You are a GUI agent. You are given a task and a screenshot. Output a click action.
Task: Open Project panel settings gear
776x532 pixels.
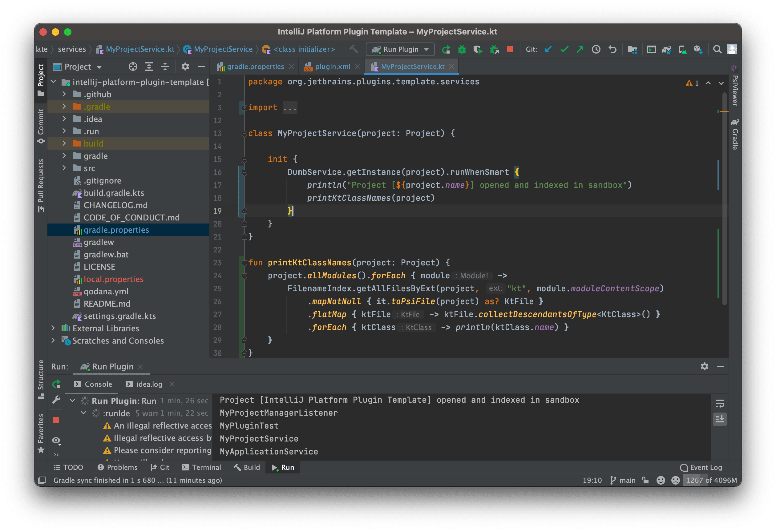(x=185, y=67)
